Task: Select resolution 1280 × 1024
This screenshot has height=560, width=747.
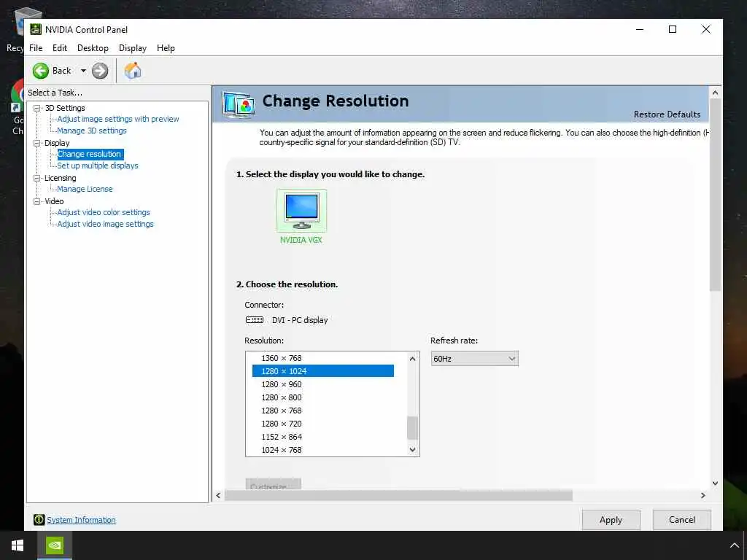Action: coord(323,371)
